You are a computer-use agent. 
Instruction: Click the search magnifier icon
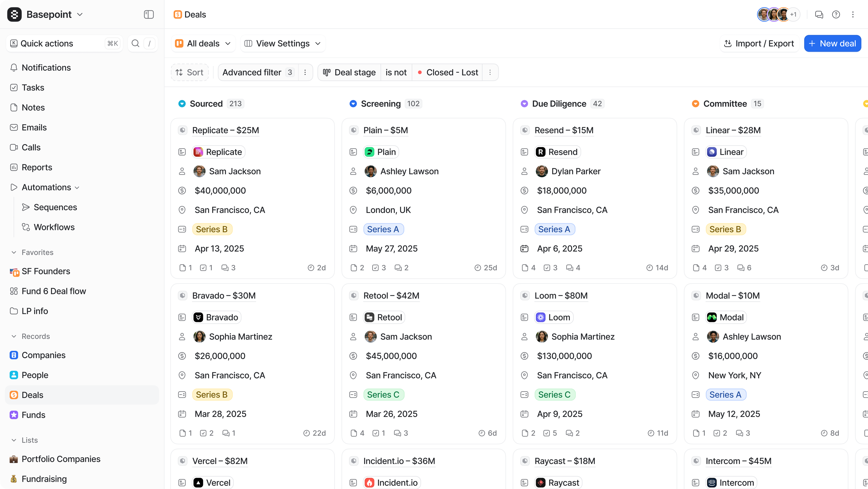coord(135,43)
